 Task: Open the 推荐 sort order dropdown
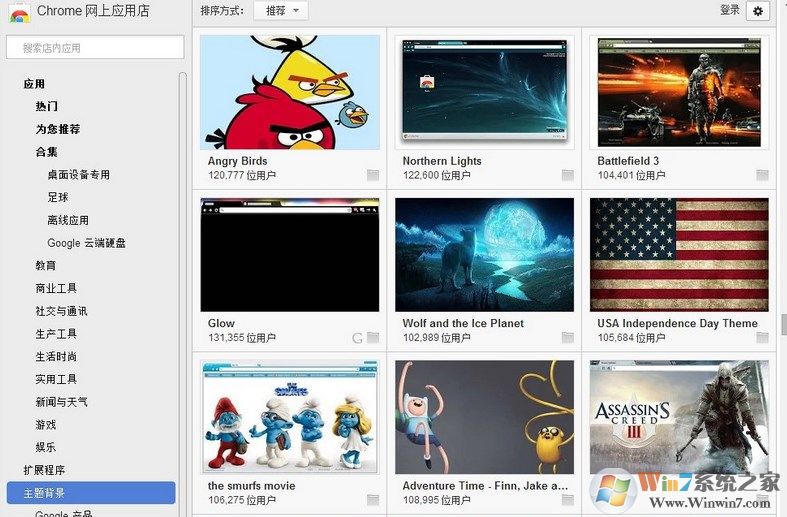[x=281, y=11]
